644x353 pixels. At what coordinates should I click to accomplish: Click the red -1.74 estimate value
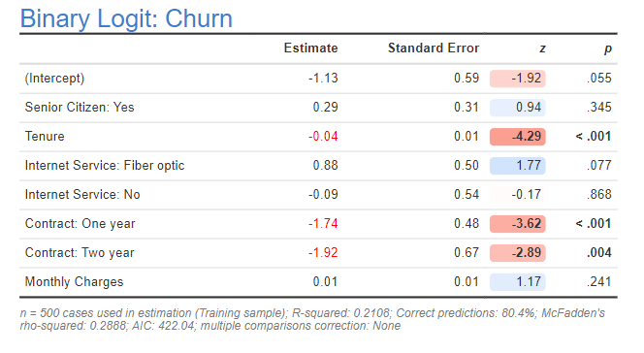323,224
